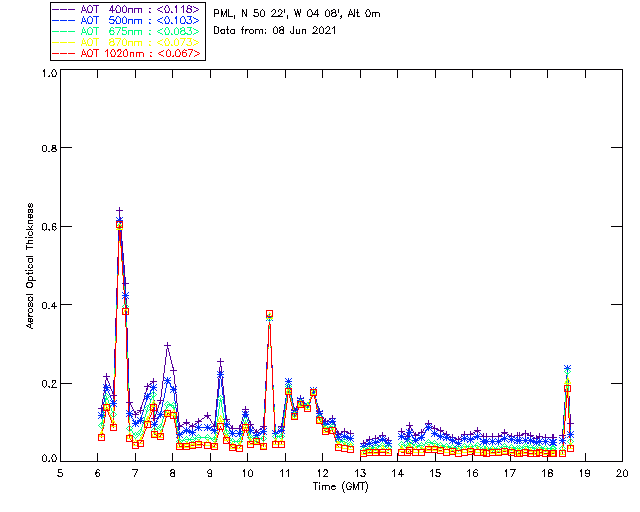Viewport: 640px width, 512px height.
Task: Click the purple dashed line sample for 400nm
Action: tap(64, 9)
